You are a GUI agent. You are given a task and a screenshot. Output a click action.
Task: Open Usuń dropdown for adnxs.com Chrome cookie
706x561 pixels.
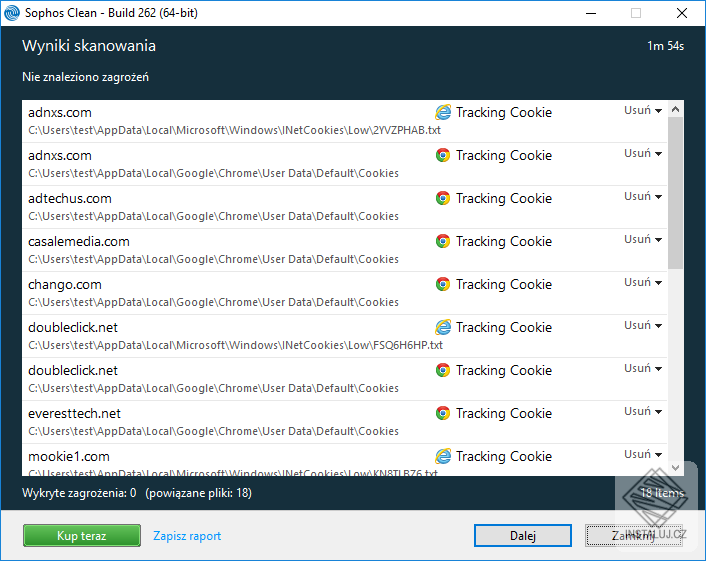point(643,154)
